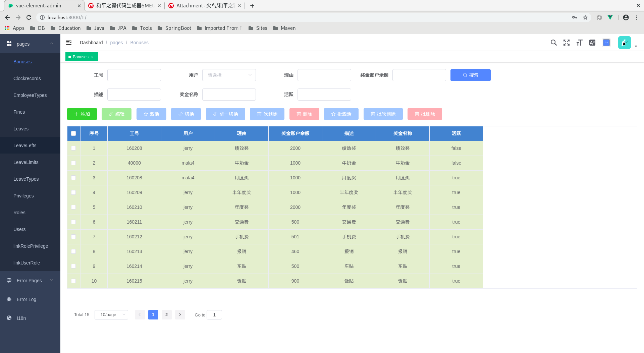
Task: Open 用户 select dropdown
Action: (x=229, y=75)
